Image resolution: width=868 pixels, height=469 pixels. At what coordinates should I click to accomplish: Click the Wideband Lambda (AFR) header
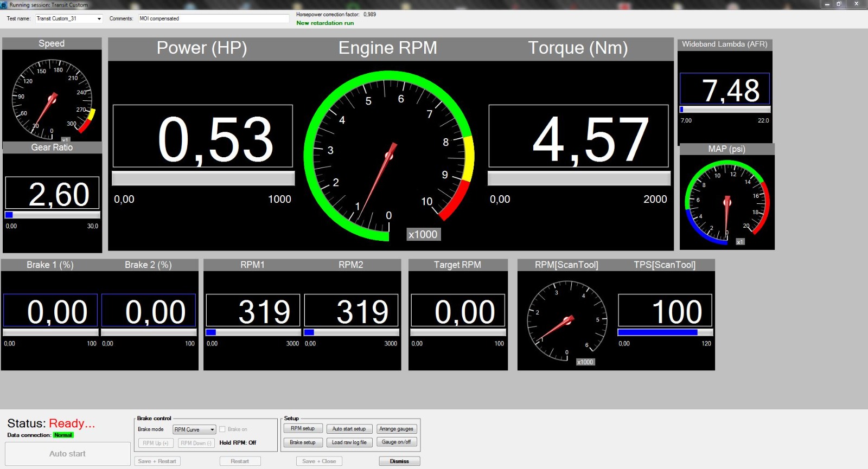tap(725, 44)
